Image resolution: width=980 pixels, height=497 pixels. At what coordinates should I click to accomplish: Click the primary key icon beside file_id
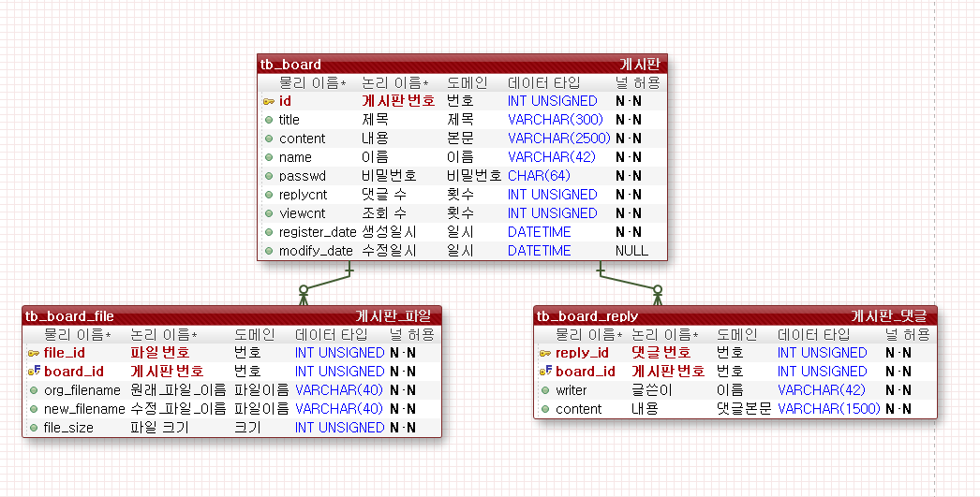point(34,353)
